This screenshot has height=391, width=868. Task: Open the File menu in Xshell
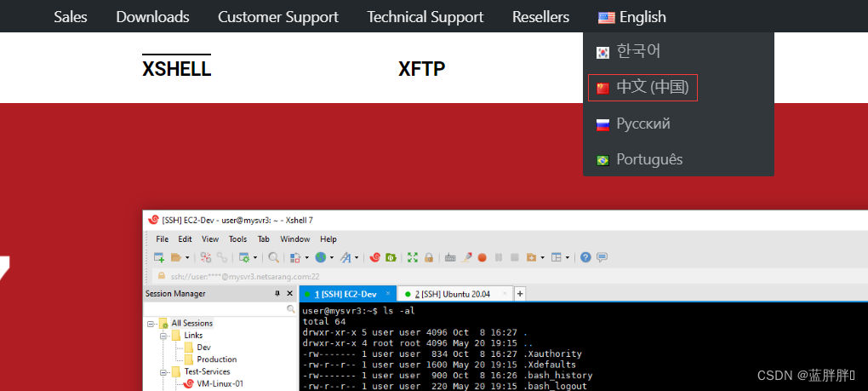click(163, 239)
